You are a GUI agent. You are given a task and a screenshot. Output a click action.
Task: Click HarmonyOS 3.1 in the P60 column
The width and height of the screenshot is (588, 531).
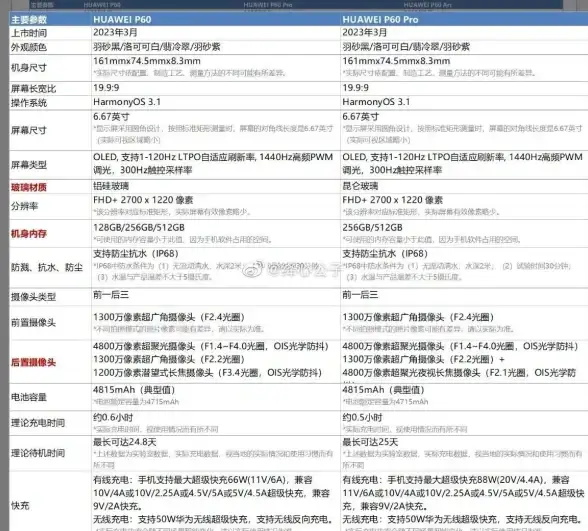(x=127, y=102)
